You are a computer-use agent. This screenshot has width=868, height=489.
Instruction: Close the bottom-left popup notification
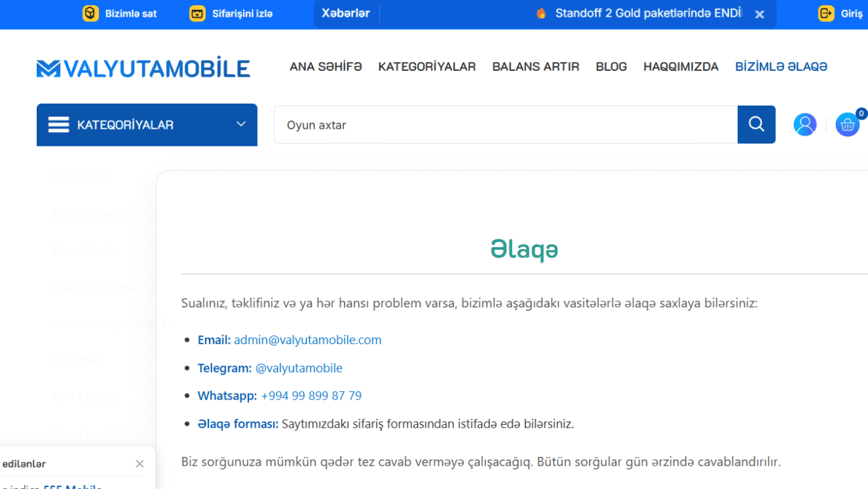pyautogui.click(x=140, y=464)
